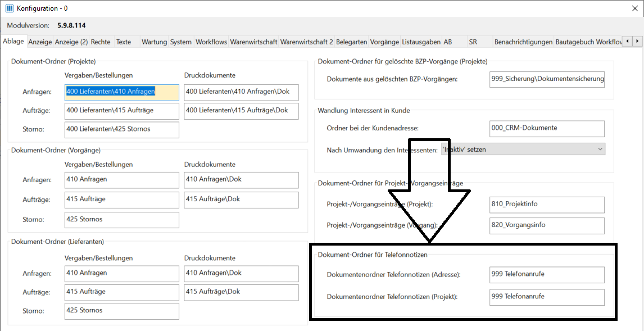Click the 'Modulversion:' label
Screen dimensions: 644x331
pyautogui.click(x=28, y=25)
